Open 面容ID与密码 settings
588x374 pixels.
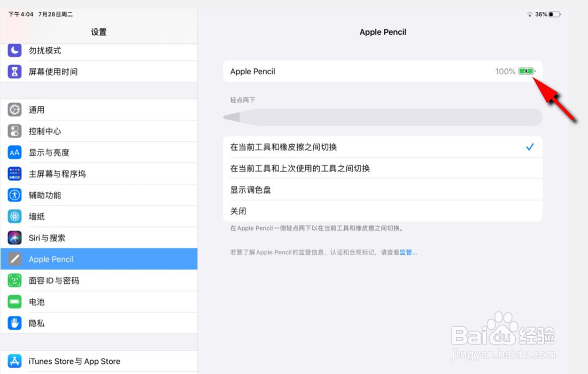[99, 280]
